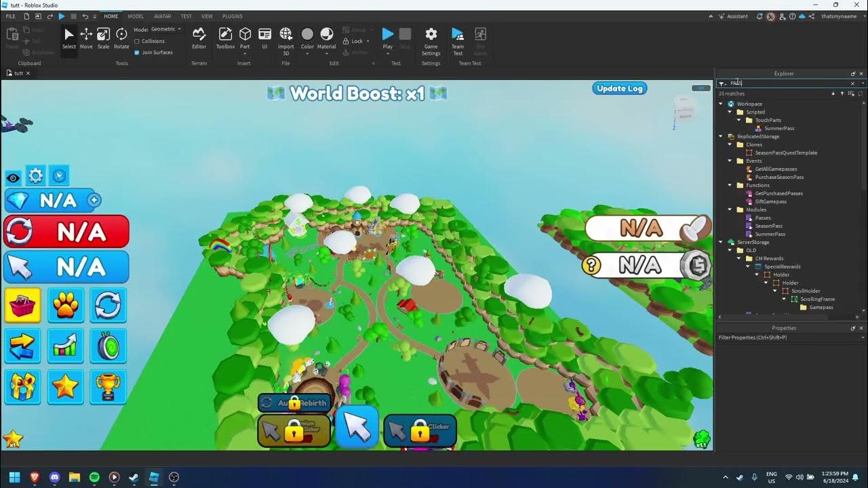Open Spotify from the taskbar
Image resolution: width=868 pixels, height=488 pixels.
click(x=94, y=477)
